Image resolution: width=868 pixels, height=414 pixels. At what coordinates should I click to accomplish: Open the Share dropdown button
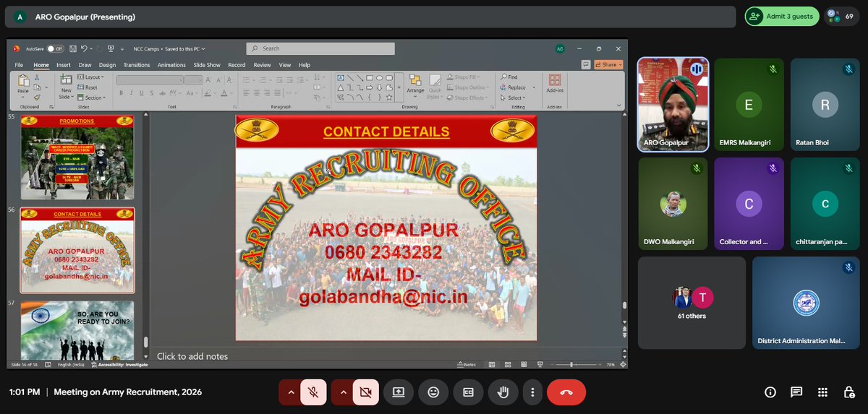click(x=609, y=64)
